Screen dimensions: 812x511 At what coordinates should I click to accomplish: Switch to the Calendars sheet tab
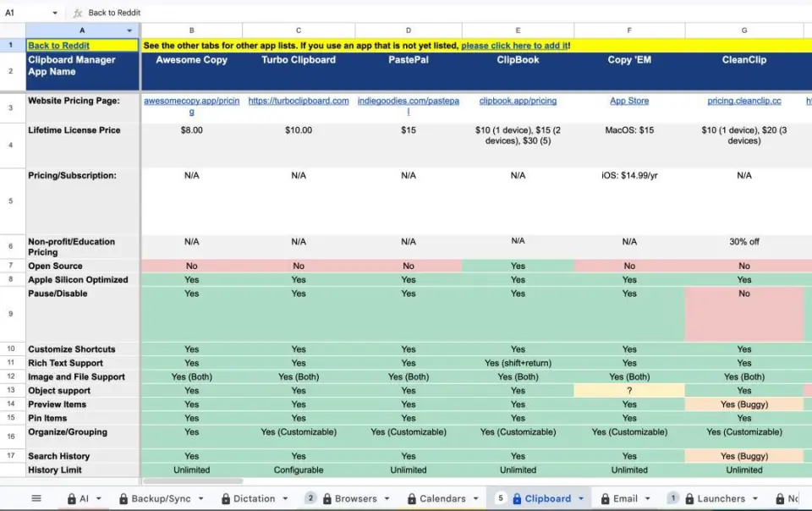coord(442,498)
